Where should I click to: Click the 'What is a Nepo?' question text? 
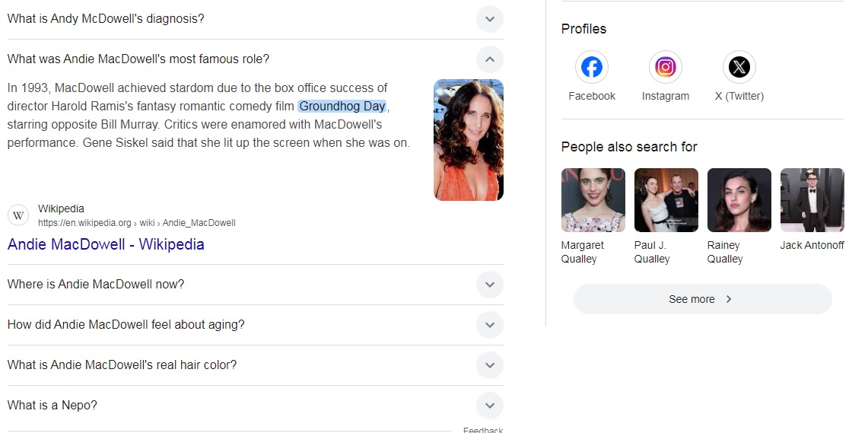click(x=52, y=406)
